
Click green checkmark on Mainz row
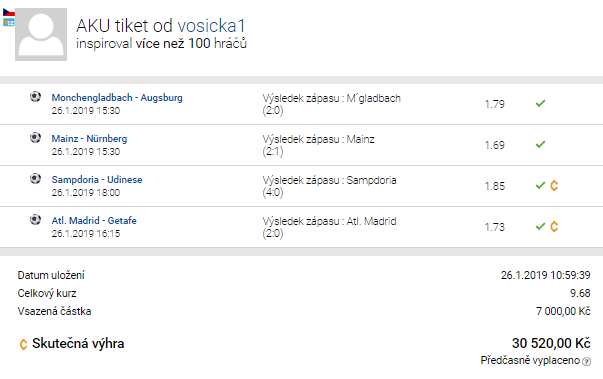coord(540,145)
